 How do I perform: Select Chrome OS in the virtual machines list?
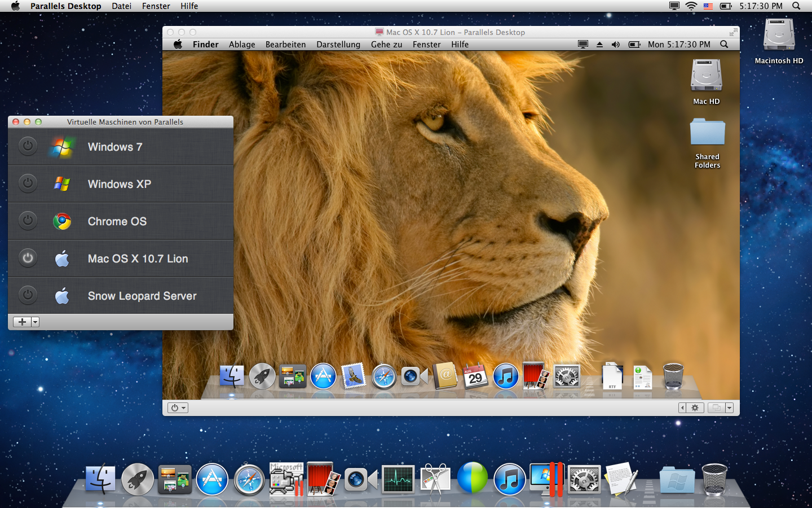(121, 221)
